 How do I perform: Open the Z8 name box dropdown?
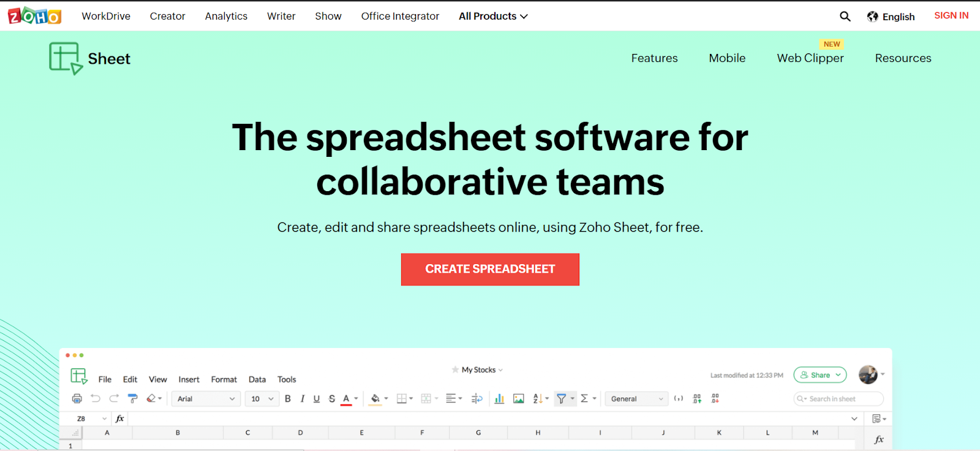pyautogui.click(x=104, y=419)
